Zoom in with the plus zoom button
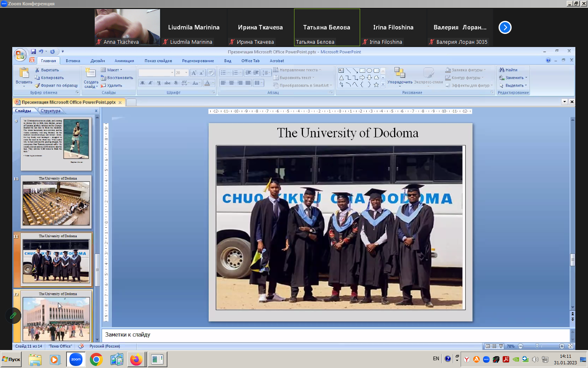 pyautogui.click(x=562, y=346)
